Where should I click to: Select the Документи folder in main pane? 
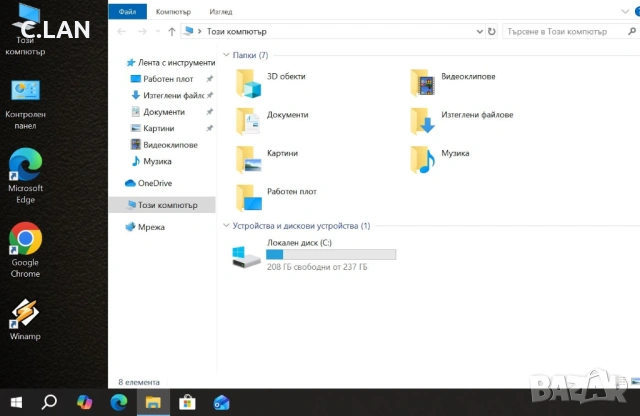click(x=272, y=121)
